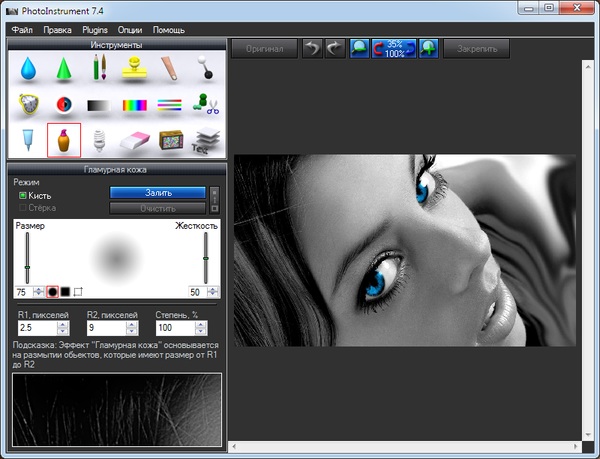
Task: Select the green cone tool
Action: coord(63,68)
